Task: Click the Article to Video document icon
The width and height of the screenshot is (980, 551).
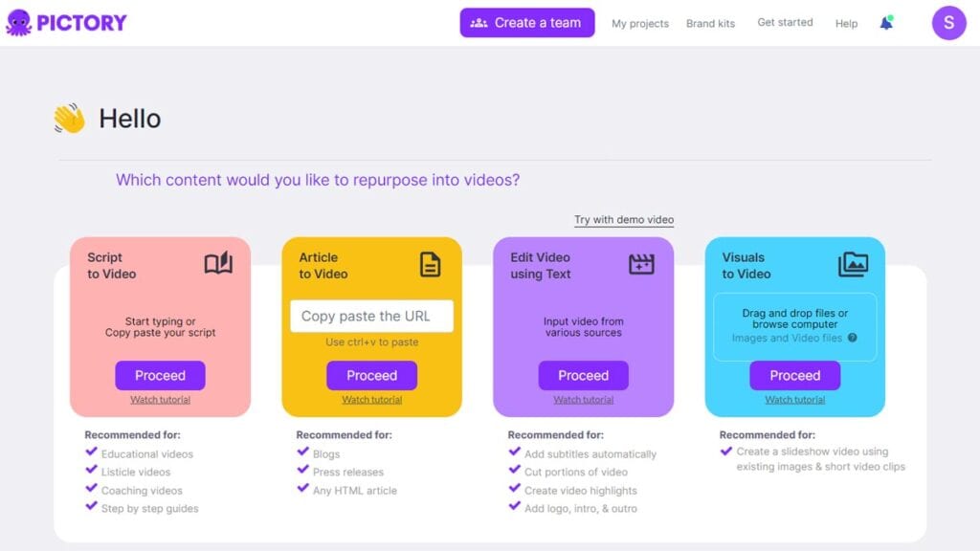Action: point(430,264)
